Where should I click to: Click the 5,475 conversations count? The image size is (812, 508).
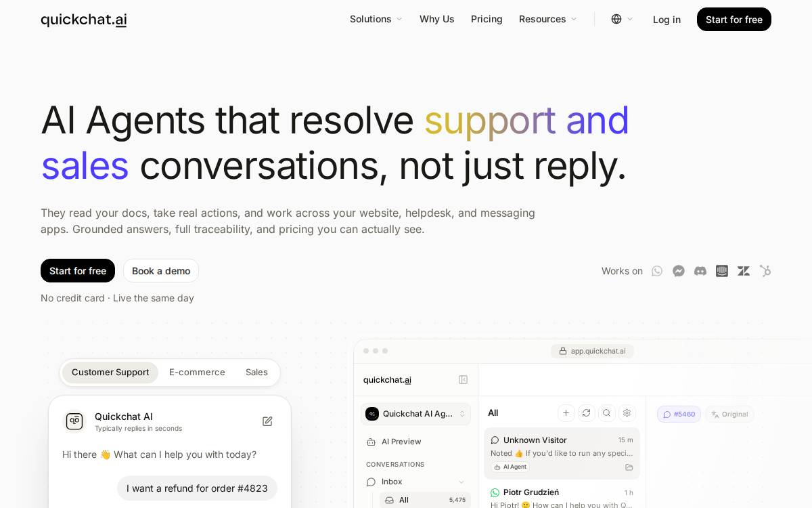coord(457,500)
